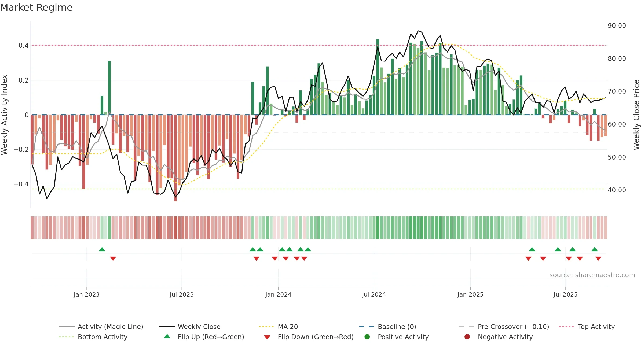644x362 pixels.
Task: Click the Jan 2025 date axis label
Action: click(470, 294)
